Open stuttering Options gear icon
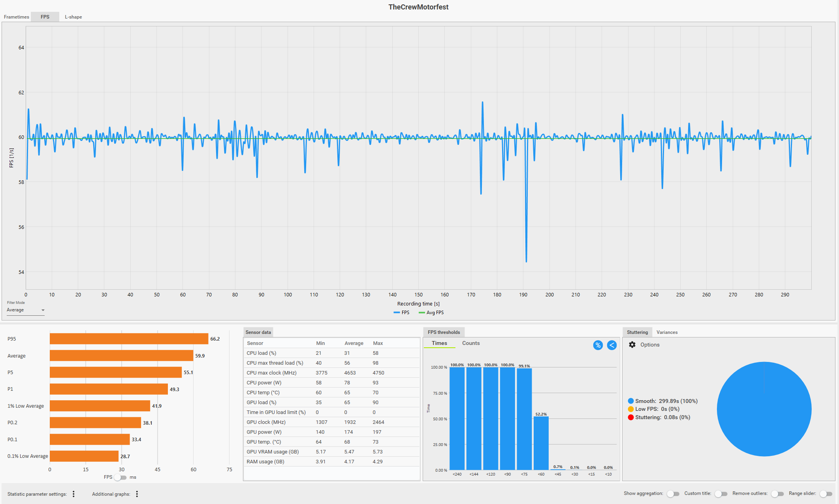 (x=632, y=345)
